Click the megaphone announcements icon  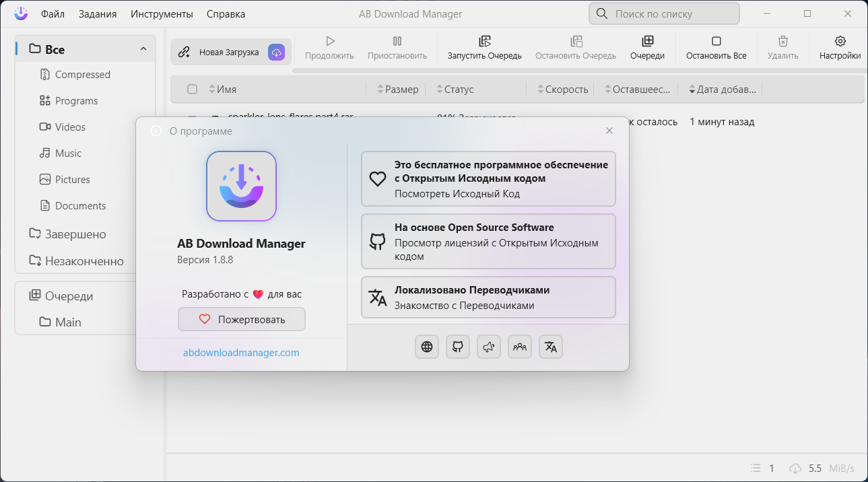(x=489, y=347)
